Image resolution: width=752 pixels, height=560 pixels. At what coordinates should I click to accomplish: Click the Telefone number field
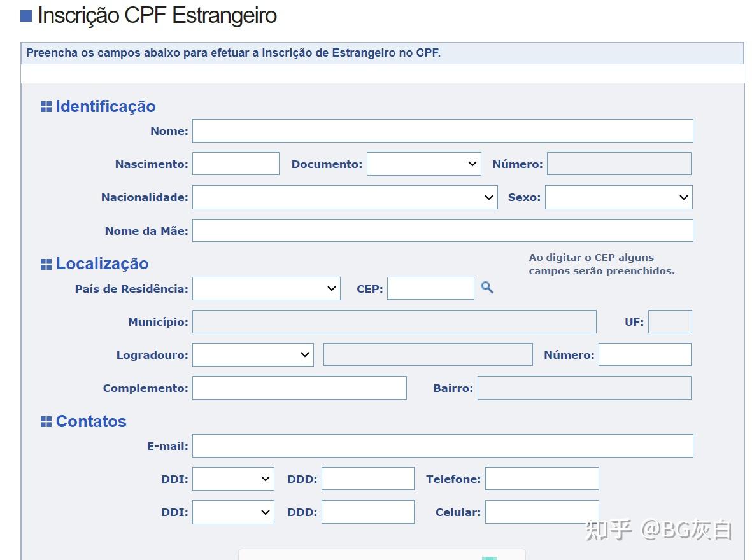coord(541,479)
